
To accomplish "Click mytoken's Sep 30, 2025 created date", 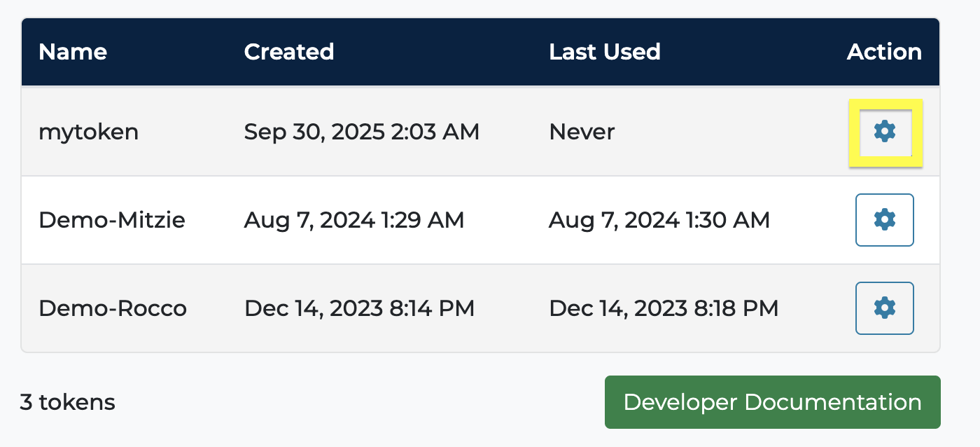I will click(361, 132).
